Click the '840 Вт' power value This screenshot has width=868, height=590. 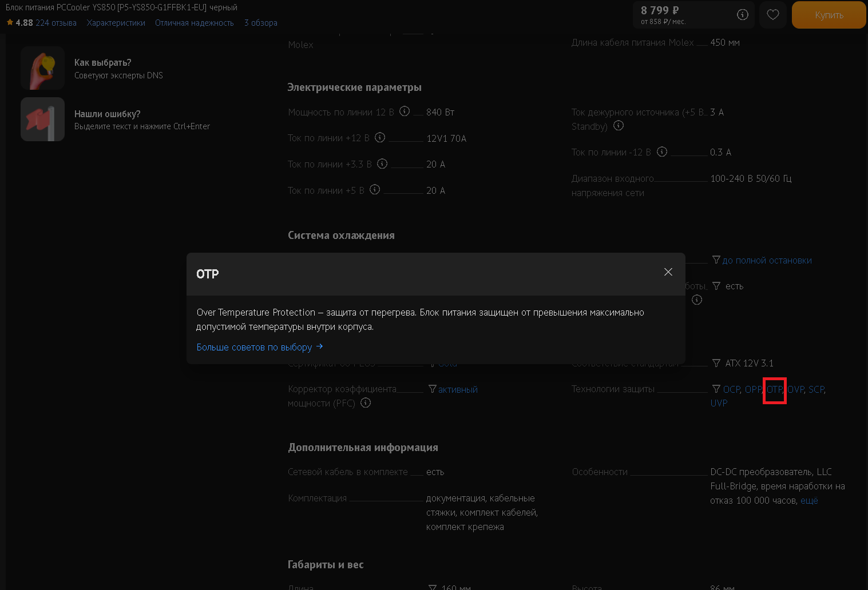(441, 112)
